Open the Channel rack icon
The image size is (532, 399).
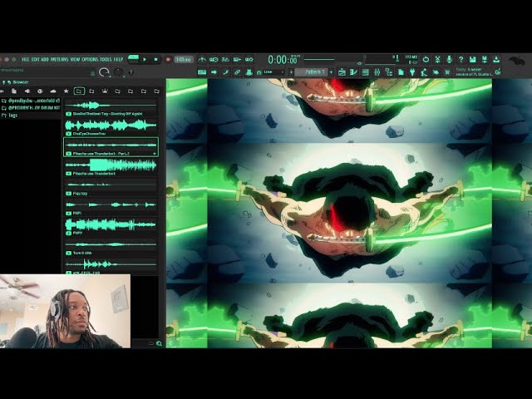coord(366,72)
